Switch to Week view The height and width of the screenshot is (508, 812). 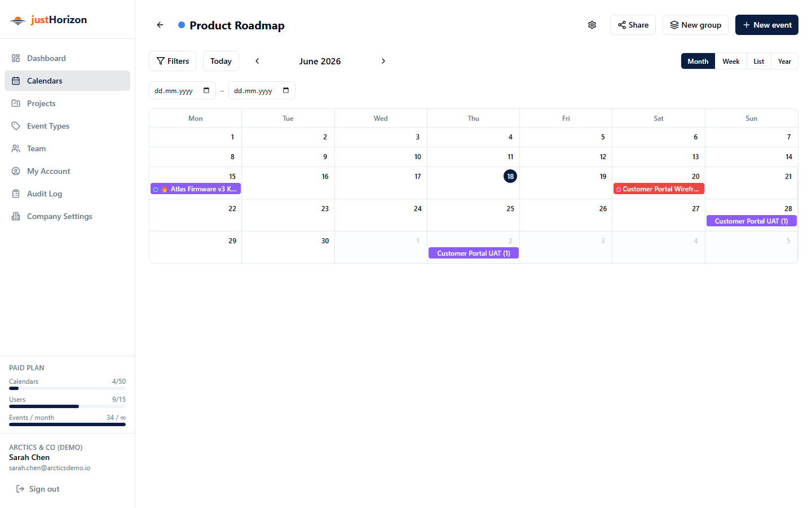pos(731,61)
